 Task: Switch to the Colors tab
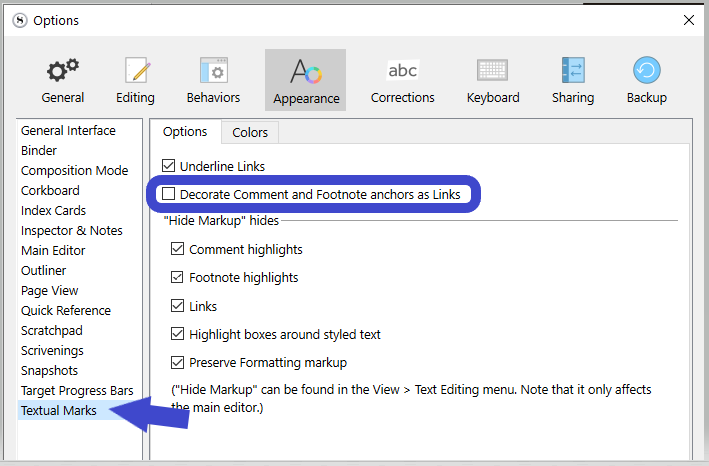pyautogui.click(x=250, y=132)
